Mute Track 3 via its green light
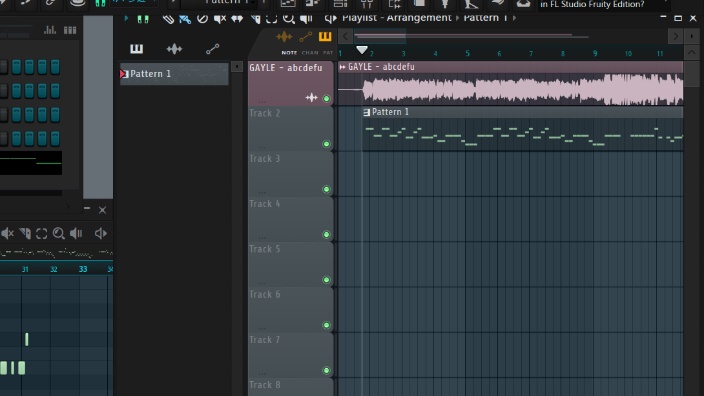704x396 pixels. (326, 189)
